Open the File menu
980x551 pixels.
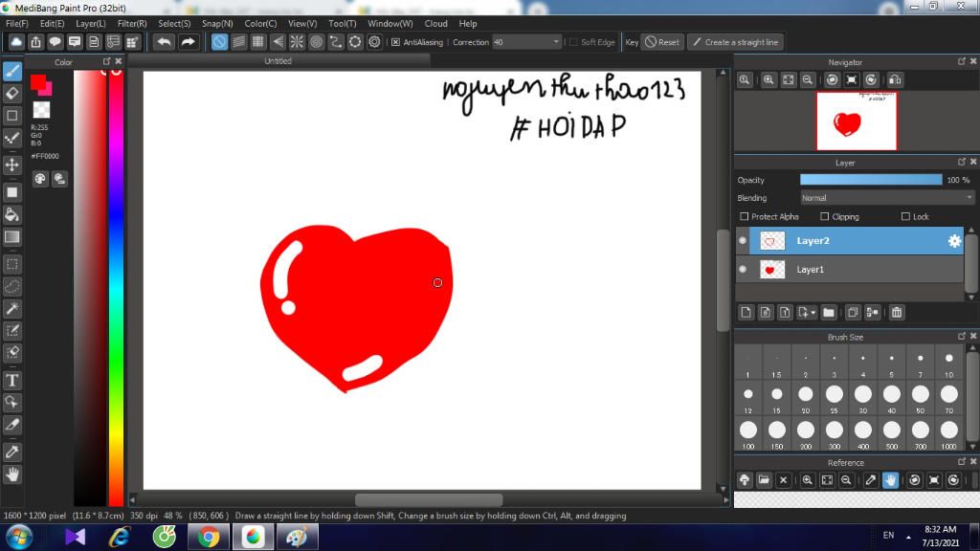[x=17, y=24]
